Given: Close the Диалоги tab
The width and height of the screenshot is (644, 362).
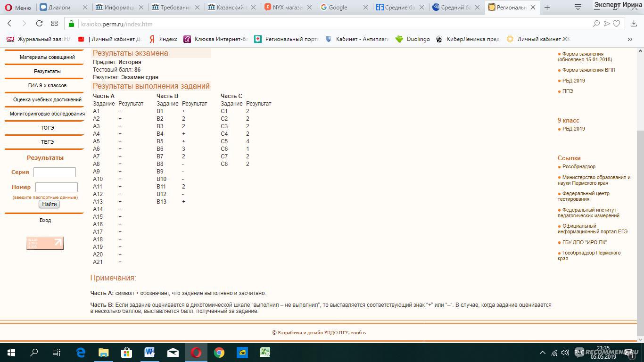Looking at the screenshot, I should click(x=84, y=8).
